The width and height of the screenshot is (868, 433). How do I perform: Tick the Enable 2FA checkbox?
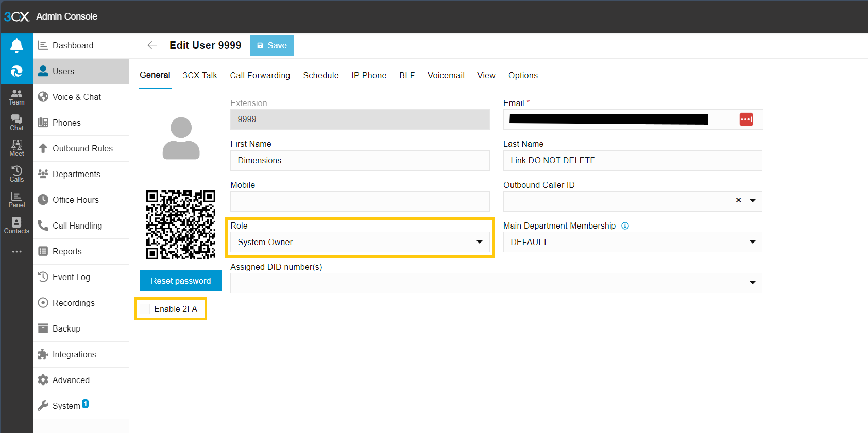[x=145, y=309]
